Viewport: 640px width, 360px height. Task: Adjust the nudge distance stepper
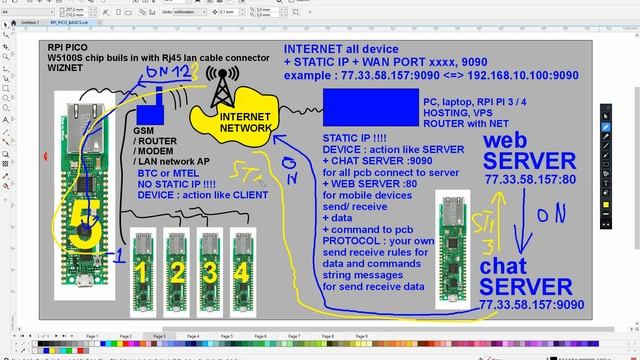[x=242, y=12]
